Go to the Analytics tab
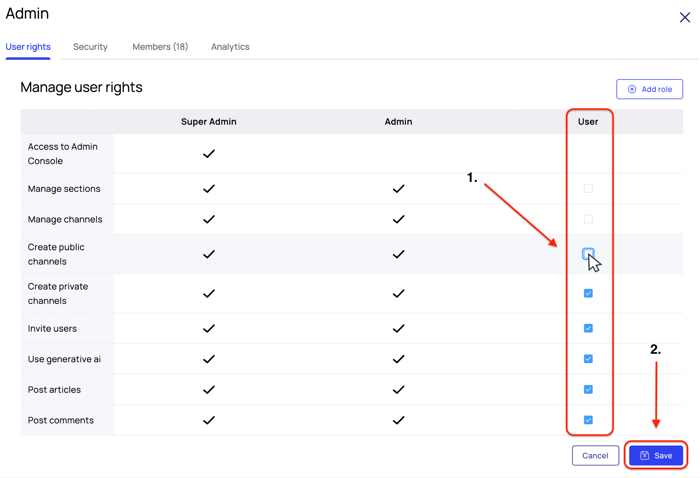Viewport: 700px width, 478px height. pyautogui.click(x=230, y=47)
